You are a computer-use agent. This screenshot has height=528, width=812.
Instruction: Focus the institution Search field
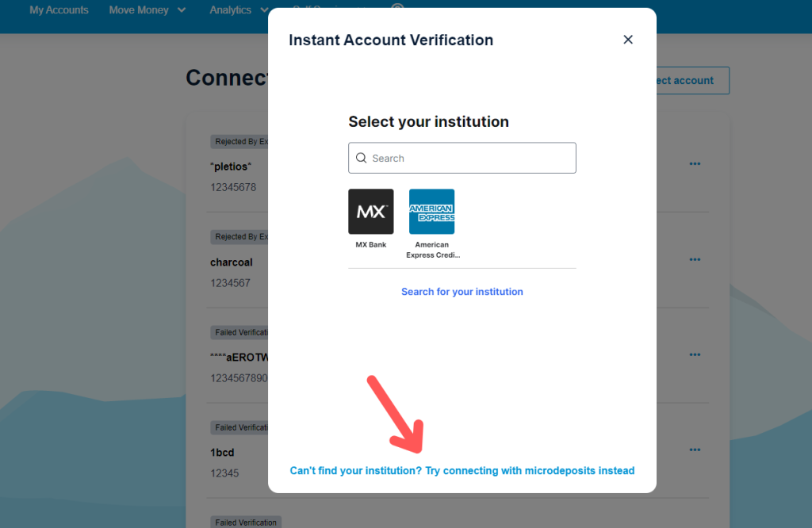(x=462, y=158)
